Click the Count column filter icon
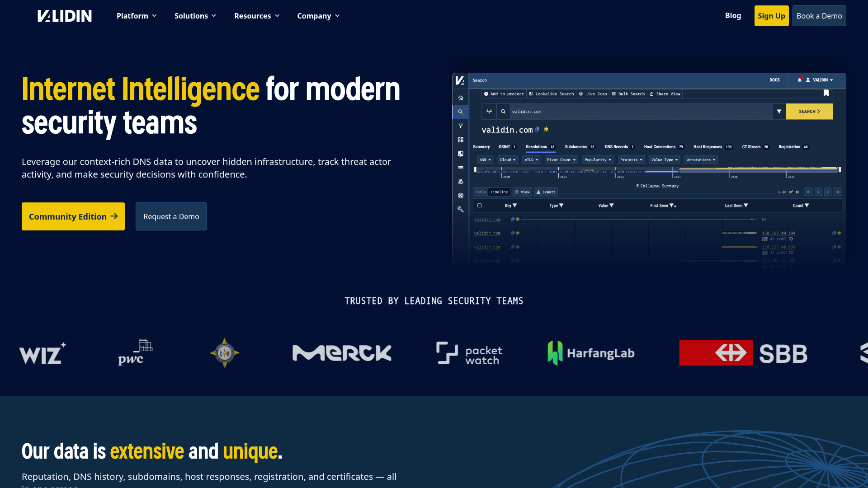 [807, 206]
